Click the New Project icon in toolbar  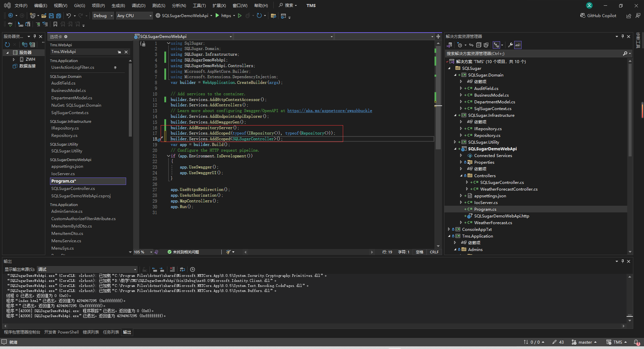coord(33,15)
